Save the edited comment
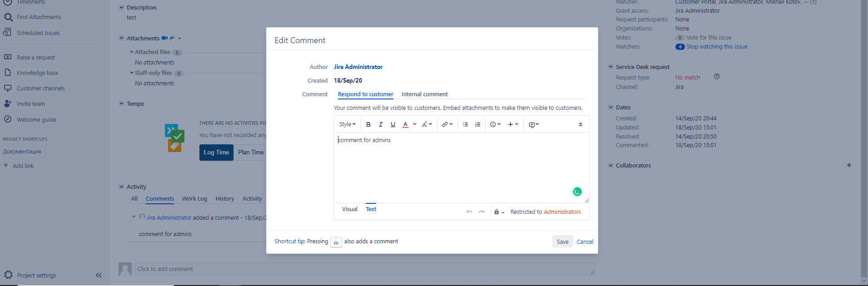The image size is (868, 286). (x=563, y=242)
